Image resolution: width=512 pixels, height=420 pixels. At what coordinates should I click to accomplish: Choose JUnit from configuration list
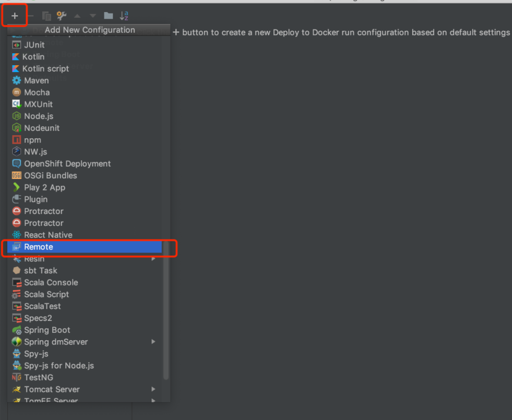point(85,45)
